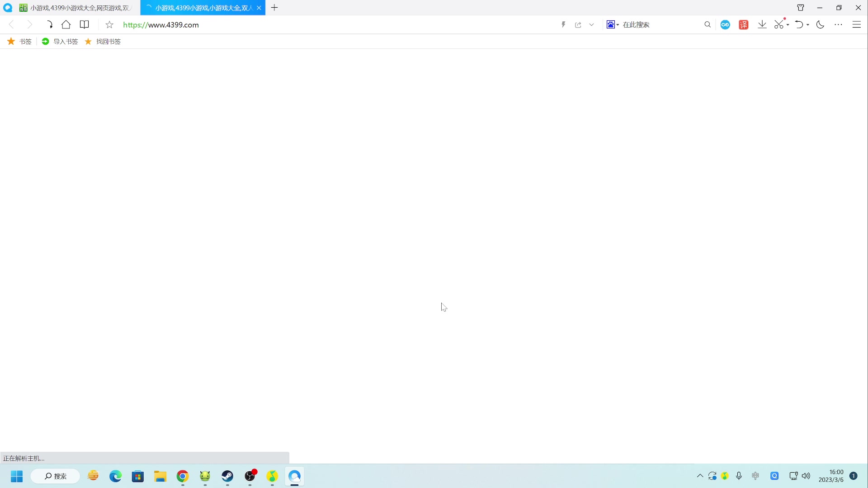
Task: Open the hamburger main menu
Action: coord(857,25)
